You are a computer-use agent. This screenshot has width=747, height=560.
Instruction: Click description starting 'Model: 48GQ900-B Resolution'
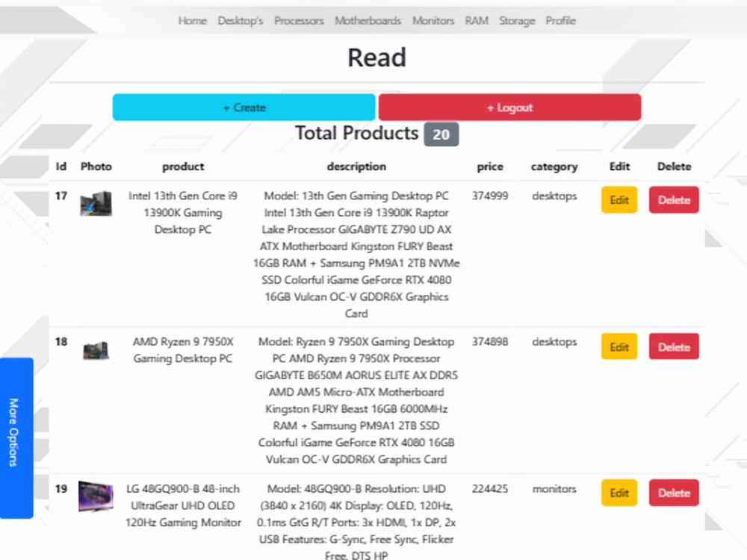[x=356, y=521]
